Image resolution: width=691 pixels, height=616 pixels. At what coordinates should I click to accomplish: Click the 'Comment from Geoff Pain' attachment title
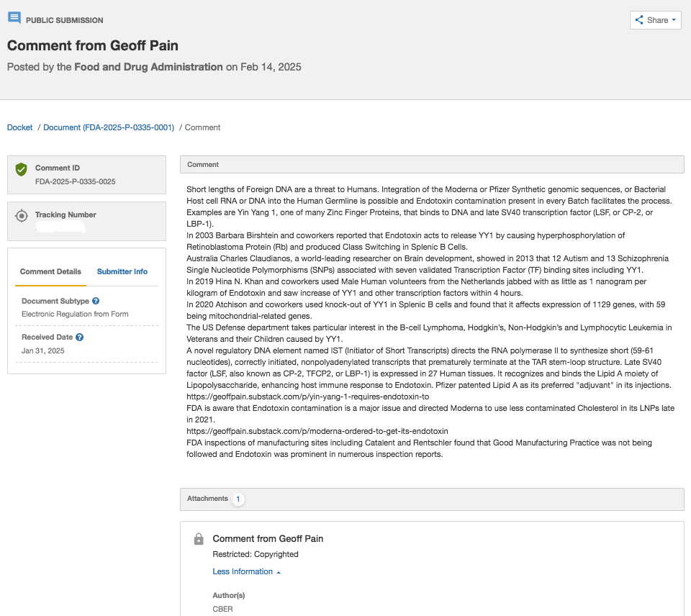pyautogui.click(x=268, y=538)
